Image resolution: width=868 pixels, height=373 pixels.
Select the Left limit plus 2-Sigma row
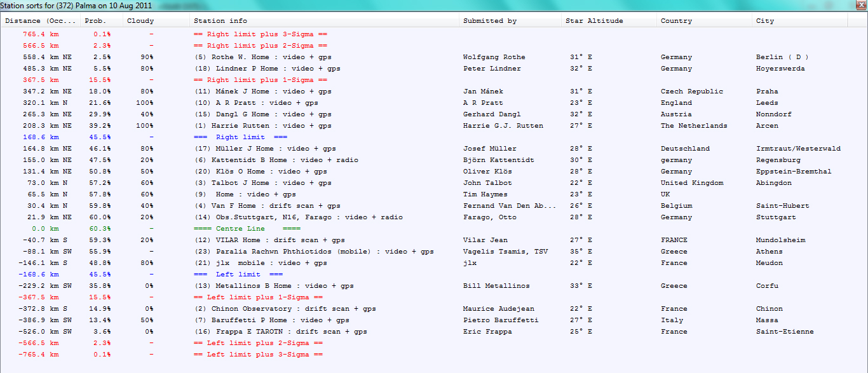click(424, 343)
